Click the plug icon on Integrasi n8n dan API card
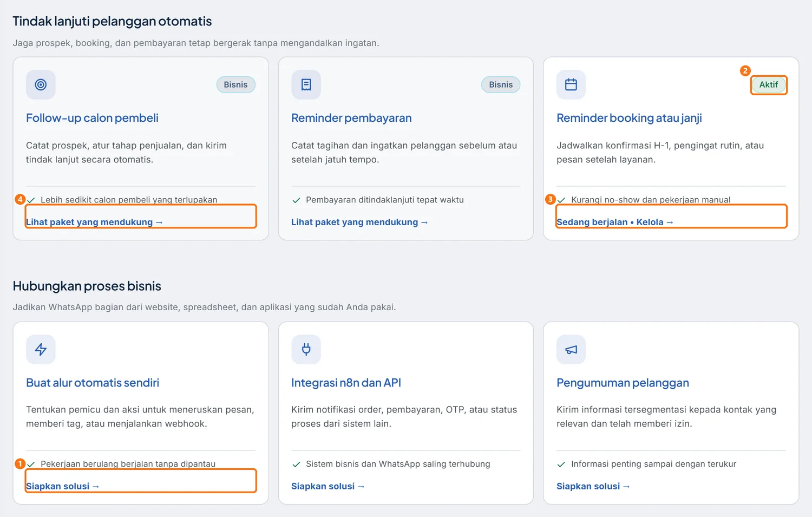Image resolution: width=812 pixels, height=517 pixels. coord(306,349)
